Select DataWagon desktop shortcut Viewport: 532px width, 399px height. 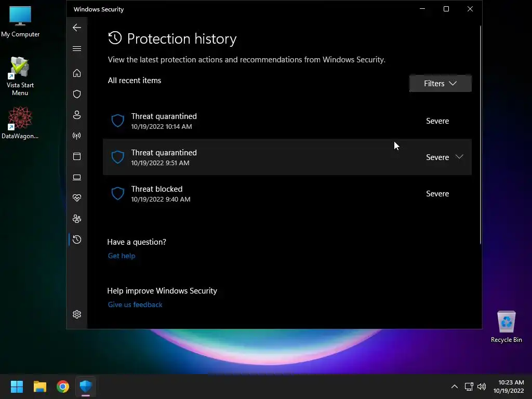coord(20,123)
